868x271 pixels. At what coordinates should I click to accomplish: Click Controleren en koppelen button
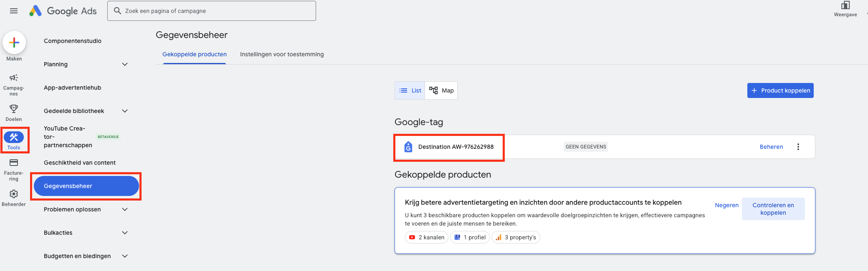click(x=773, y=209)
